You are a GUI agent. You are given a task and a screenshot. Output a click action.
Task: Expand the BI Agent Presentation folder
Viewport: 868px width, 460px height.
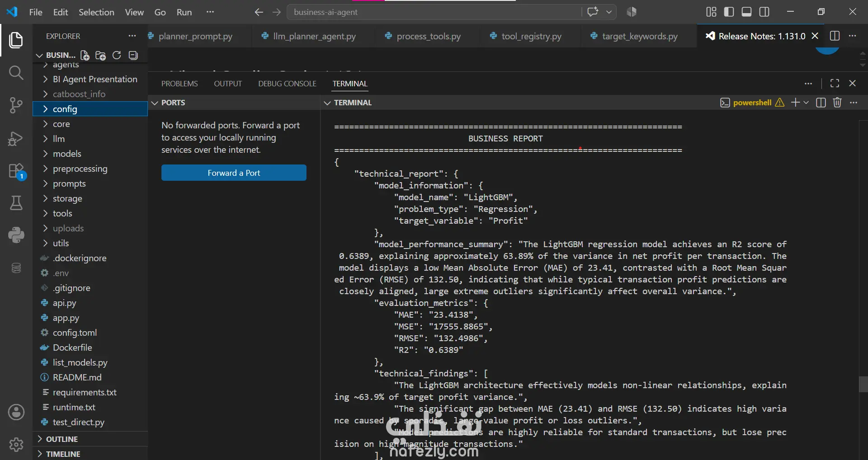[x=90, y=79]
